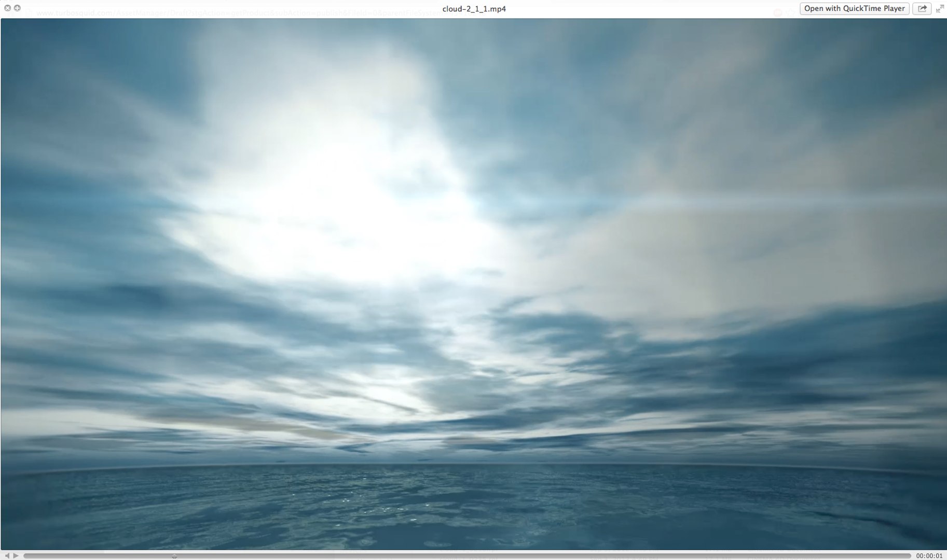Click the playhead marker on the scrubber

(x=174, y=557)
